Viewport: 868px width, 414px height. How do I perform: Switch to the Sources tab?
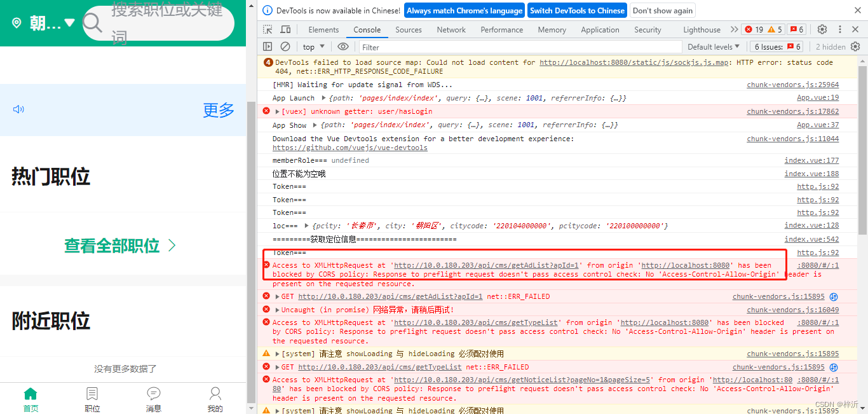click(409, 30)
